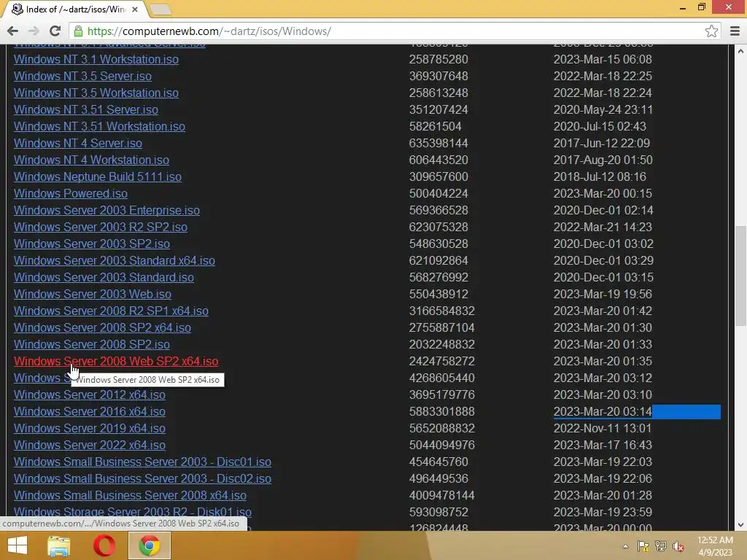Select file size 5883301888
The image size is (747, 560).
point(441,411)
